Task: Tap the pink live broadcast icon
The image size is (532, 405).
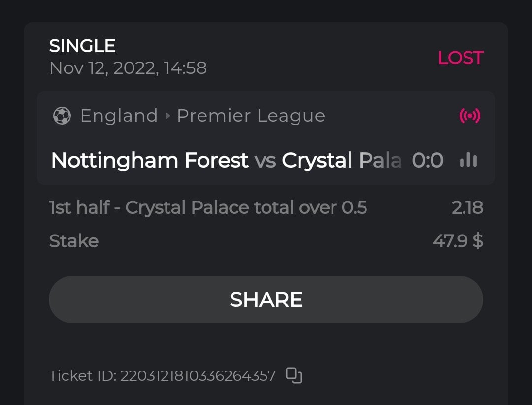Action: [x=469, y=116]
